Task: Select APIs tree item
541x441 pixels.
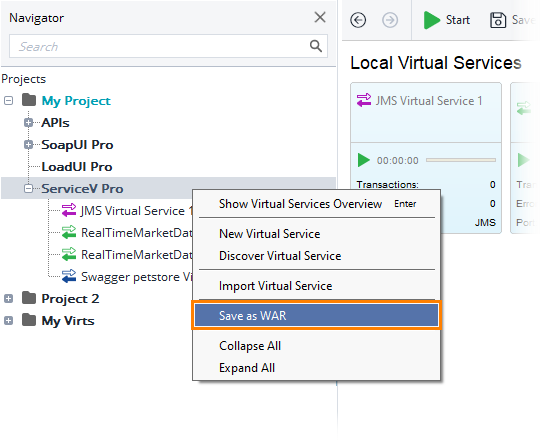Action: [x=56, y=123]
